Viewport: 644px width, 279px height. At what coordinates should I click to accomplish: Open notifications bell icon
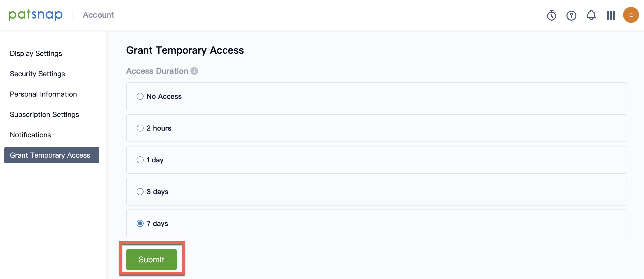point(591,15)
